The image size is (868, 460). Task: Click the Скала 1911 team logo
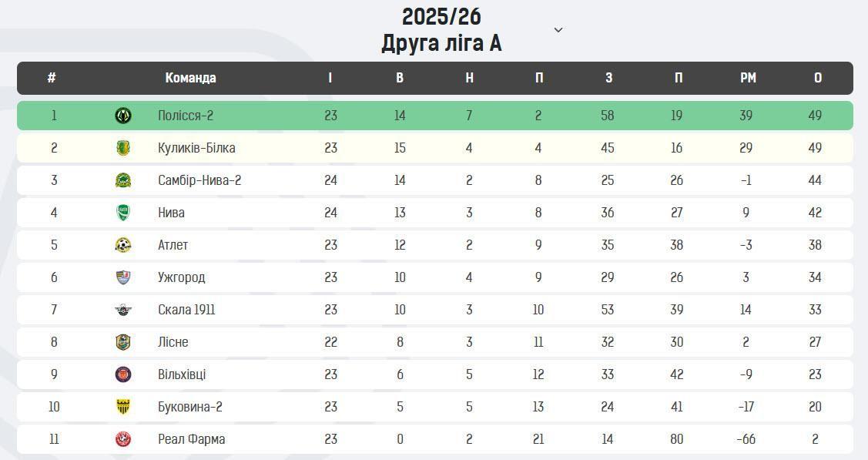[123, 310]
